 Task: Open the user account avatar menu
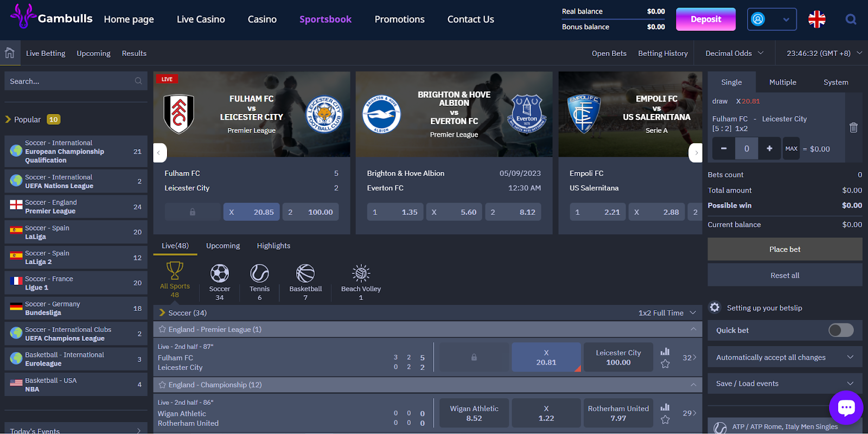771,20
